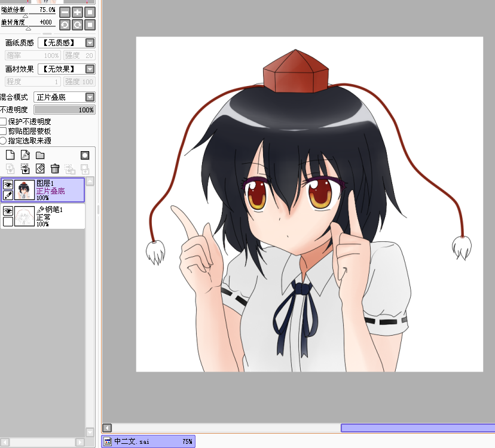Click the 倍率 100% texture scale field
The image size is (495, 448).
pyautogui.click(x=32, y=56)
